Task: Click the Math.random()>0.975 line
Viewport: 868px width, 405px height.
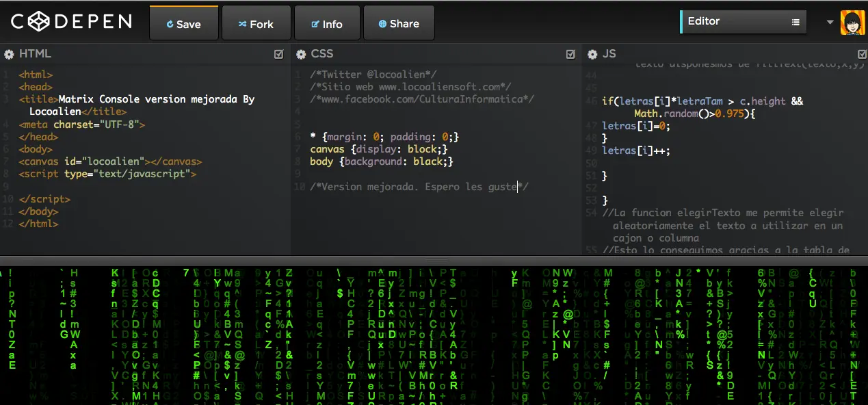Action: point(694,114)
